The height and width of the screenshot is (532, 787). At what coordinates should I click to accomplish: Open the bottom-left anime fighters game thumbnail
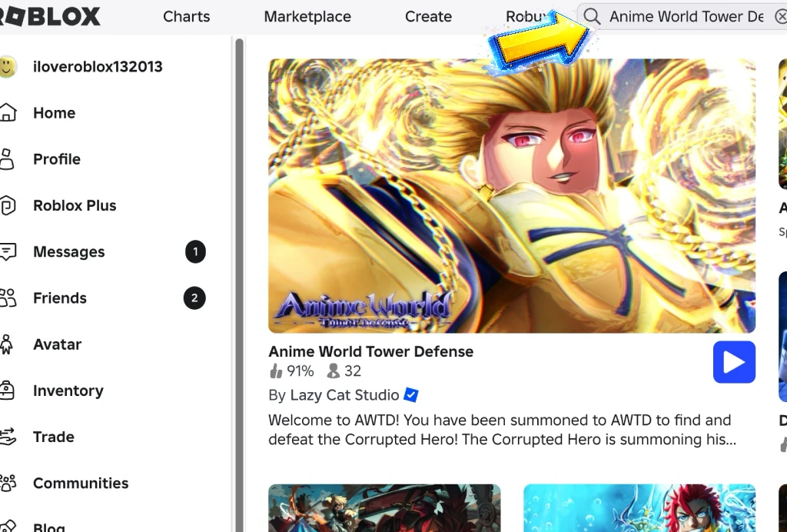click(x=384, y=508)
